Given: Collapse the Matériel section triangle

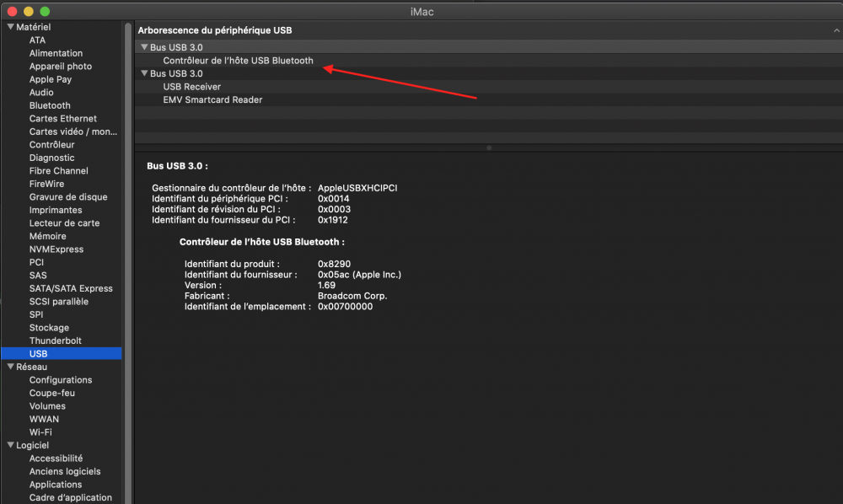Looking at the screenshot, I should (x=10, y=27).
